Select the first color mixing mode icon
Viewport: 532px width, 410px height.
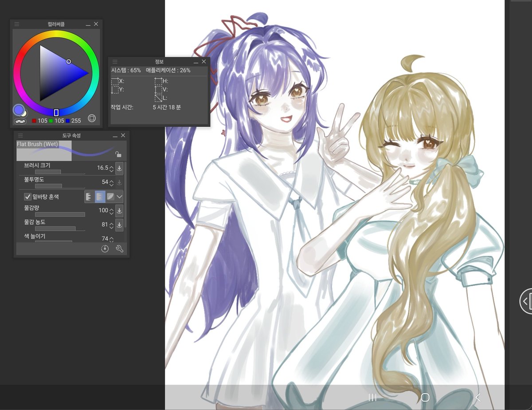point(89,197)
